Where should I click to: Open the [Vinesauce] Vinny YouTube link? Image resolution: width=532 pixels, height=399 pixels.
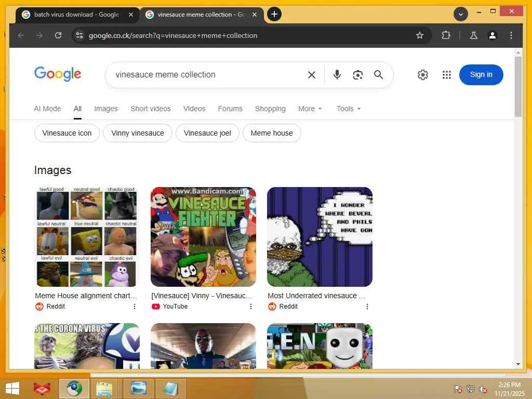tap(202, 296)
